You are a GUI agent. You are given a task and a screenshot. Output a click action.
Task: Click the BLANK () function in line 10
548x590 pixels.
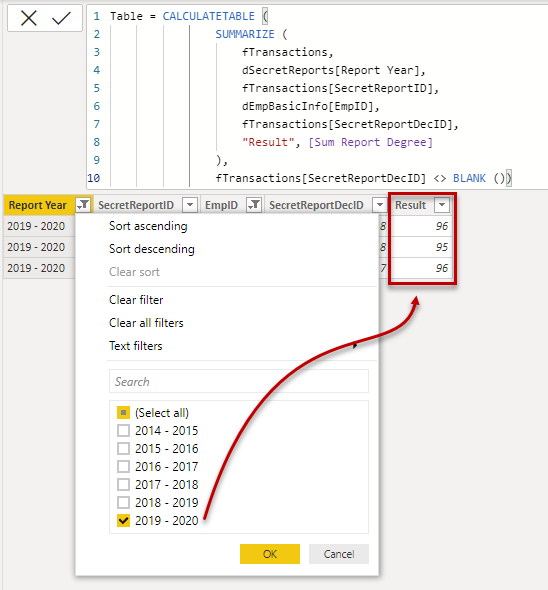point(479,178)
